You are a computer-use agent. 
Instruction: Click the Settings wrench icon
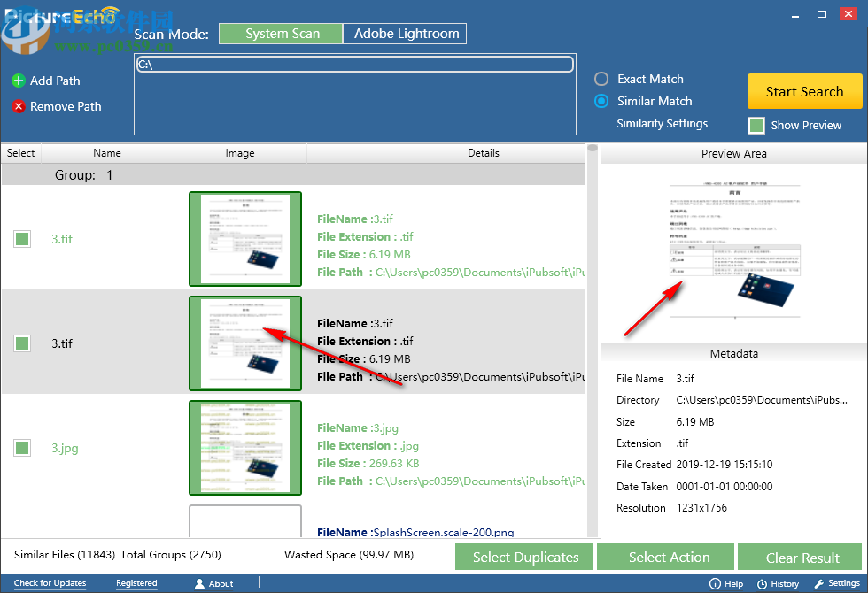[x=818, y=583]
